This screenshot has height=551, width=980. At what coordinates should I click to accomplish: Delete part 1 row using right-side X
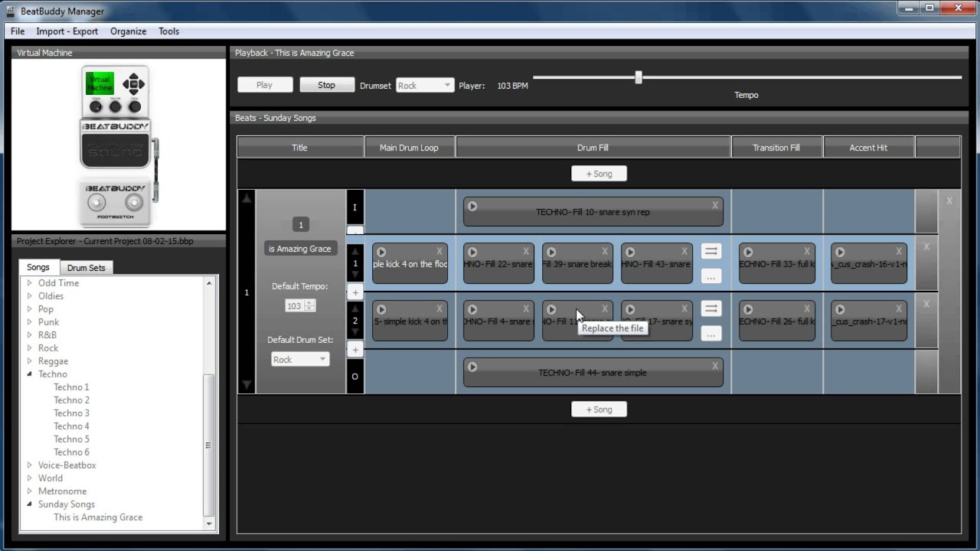pos(926,246)
